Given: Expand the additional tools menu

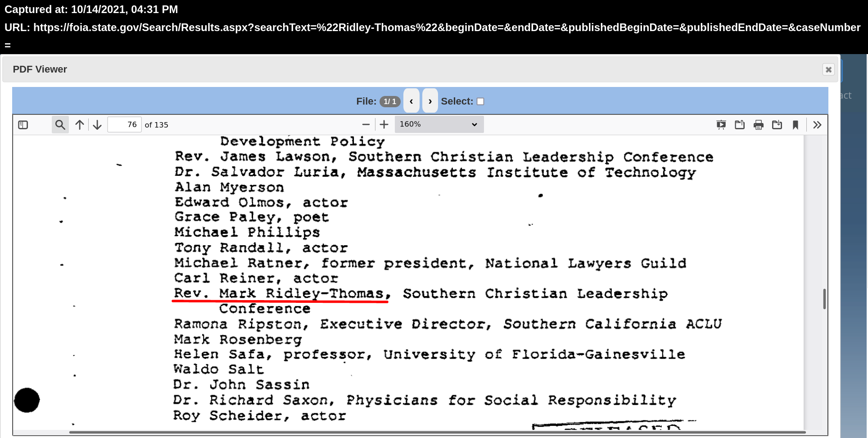Looking at the screenshot, I should click(x=818, y=125).
